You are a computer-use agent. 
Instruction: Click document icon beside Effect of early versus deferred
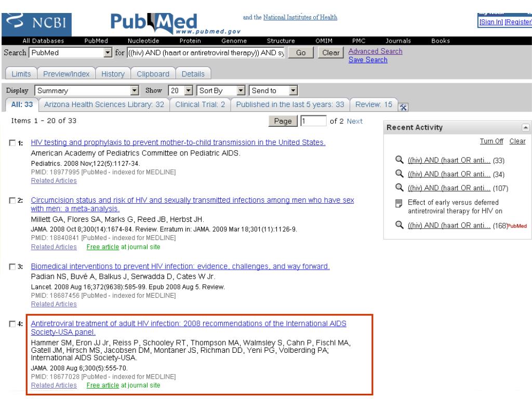tap(399, 204)
